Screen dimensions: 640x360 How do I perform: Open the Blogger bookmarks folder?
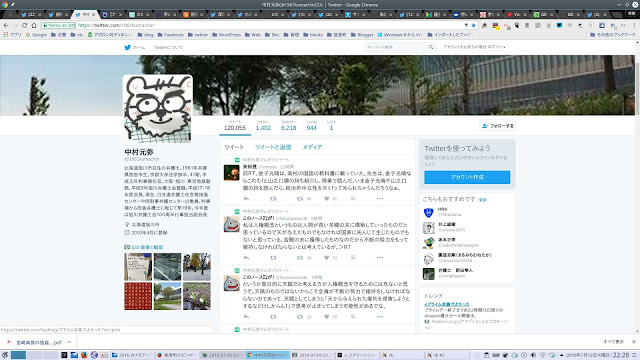(x=362, y=35)
